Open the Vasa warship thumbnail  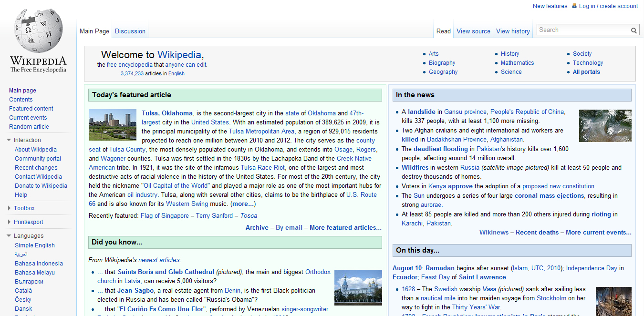coord(613,301)
